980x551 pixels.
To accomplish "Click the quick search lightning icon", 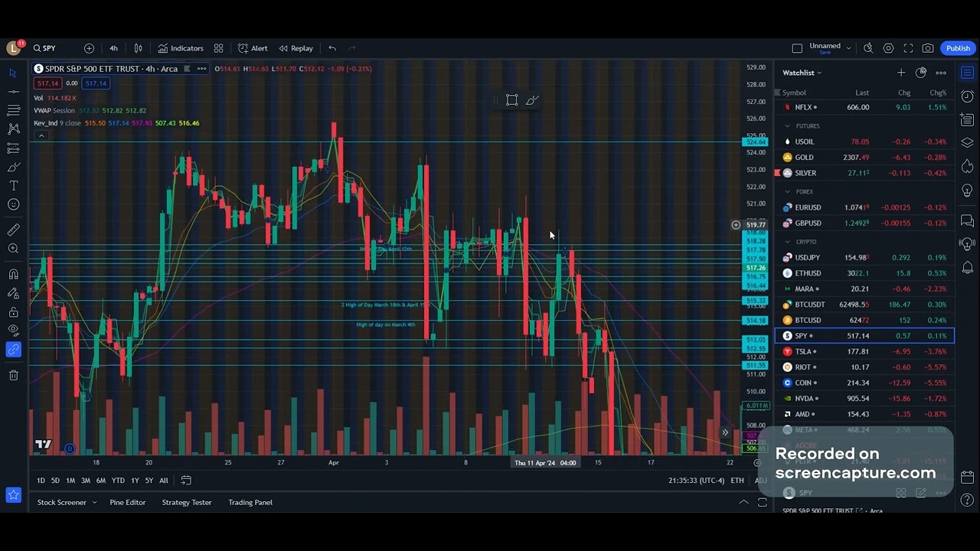I will click(868, 48).
